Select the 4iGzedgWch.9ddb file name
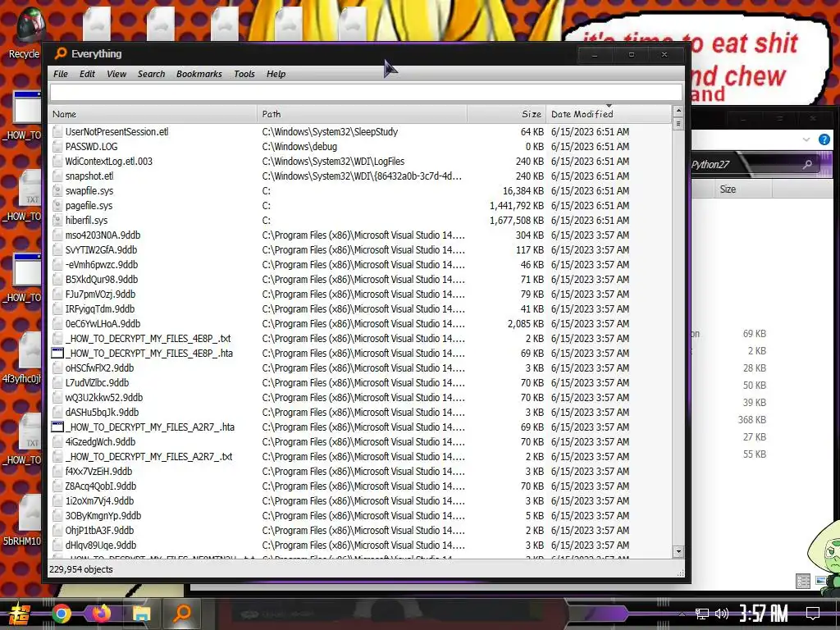 [100, 442]
